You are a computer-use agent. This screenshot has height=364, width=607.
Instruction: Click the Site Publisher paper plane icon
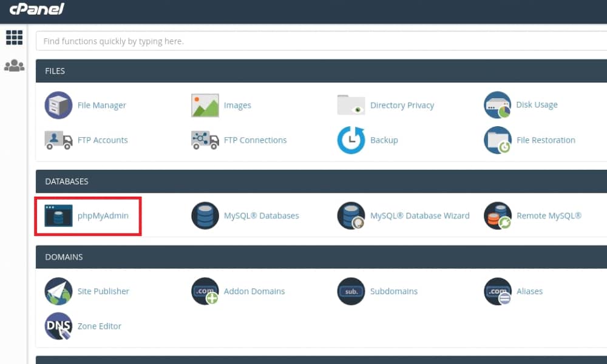point(58,291)
